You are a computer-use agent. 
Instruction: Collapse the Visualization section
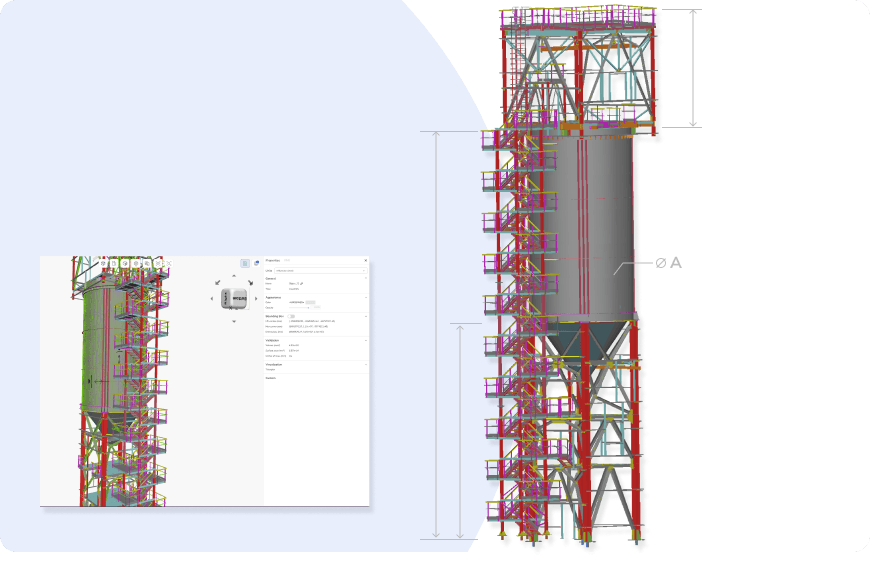click(x=366, y=364)
